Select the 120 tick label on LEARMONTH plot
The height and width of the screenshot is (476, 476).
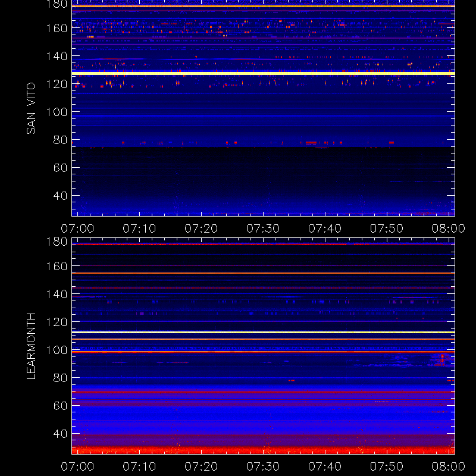[x=57, y=322]
